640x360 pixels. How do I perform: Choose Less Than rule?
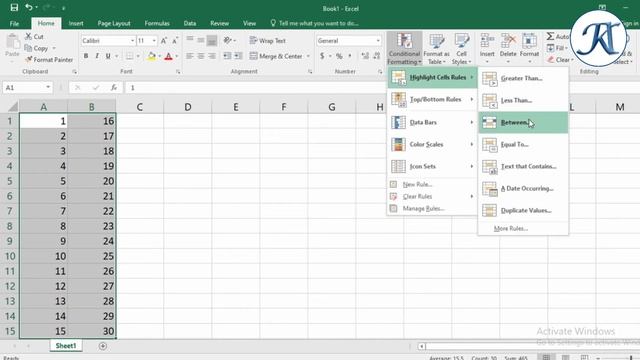click(523, 100)
